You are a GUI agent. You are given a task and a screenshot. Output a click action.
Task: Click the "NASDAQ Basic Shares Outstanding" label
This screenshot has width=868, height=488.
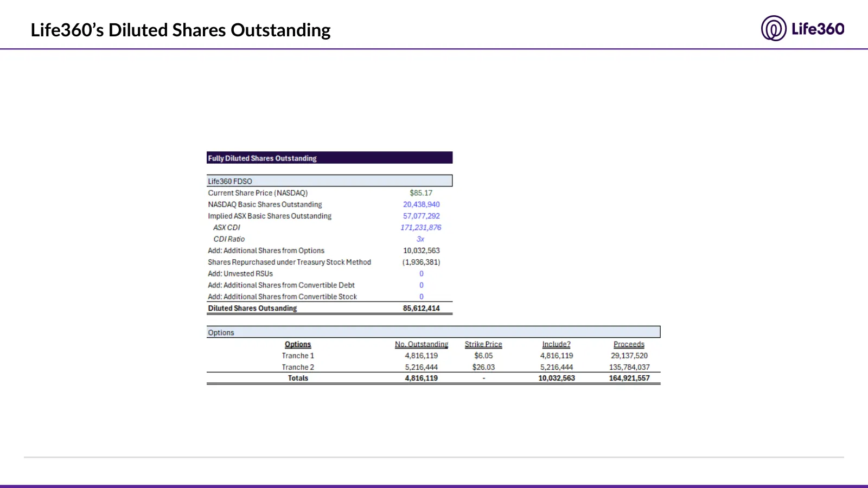pyautogui.click(x=265, y=204)
